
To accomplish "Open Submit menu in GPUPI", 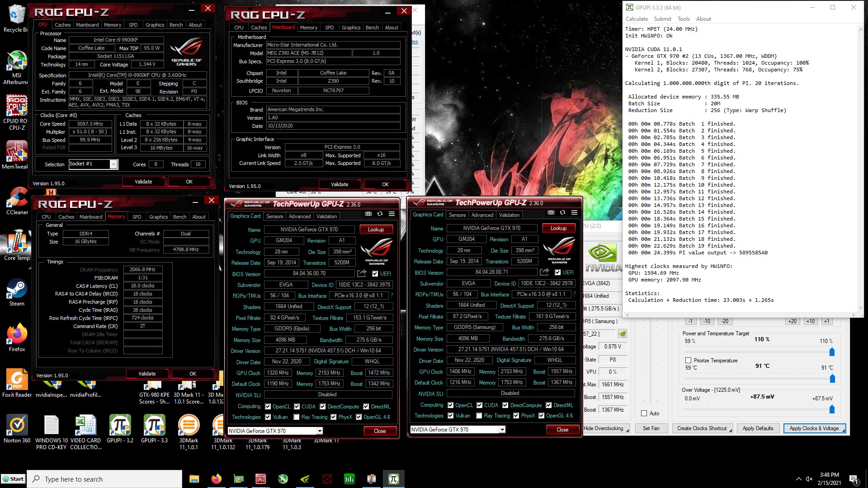I will (662, 19).
